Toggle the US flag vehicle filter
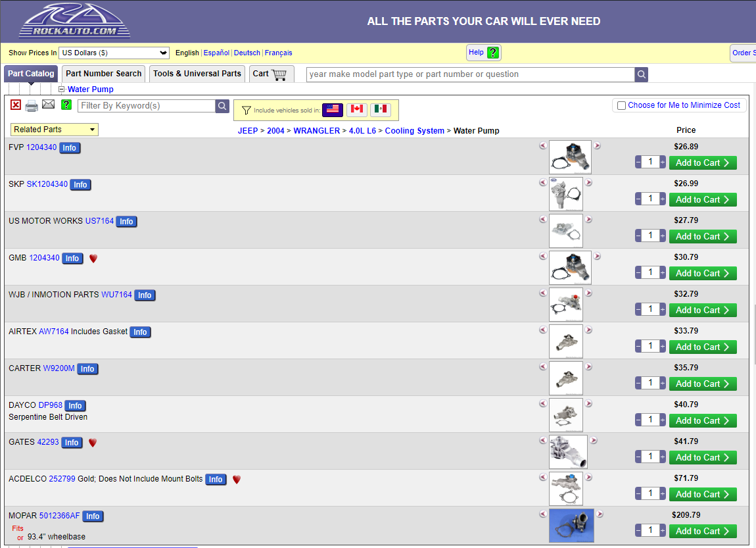756x548 pixels. 333,110
